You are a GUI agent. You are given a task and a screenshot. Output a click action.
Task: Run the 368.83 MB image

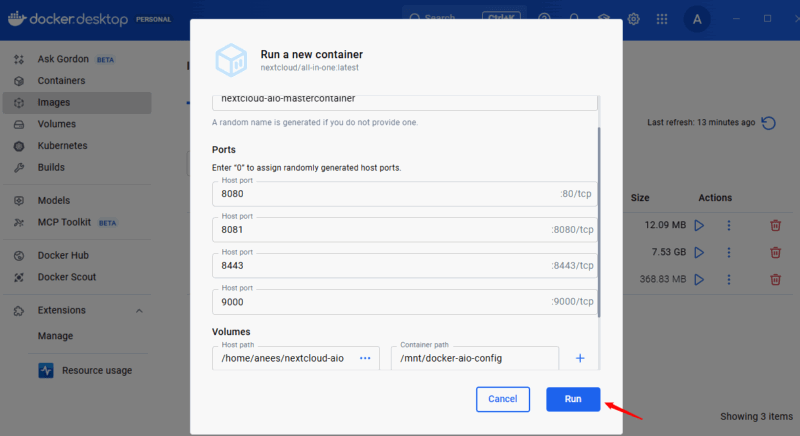coord(699,279)
